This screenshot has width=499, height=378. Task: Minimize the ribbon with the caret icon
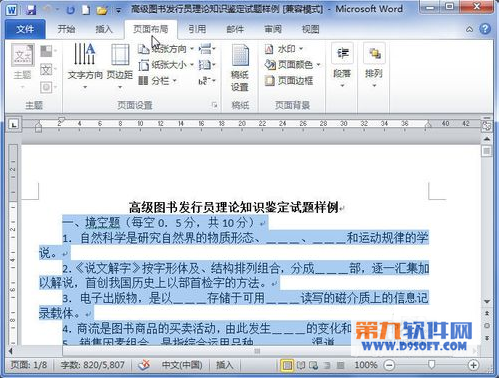click(469, 29)
